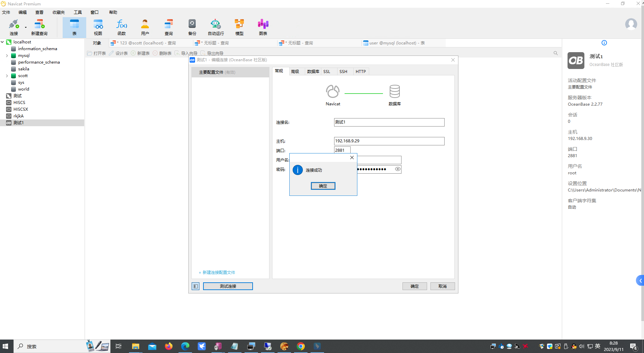Open the 备份 backup tool
Viewport: 644px width, 353px height.
point(192,27)
